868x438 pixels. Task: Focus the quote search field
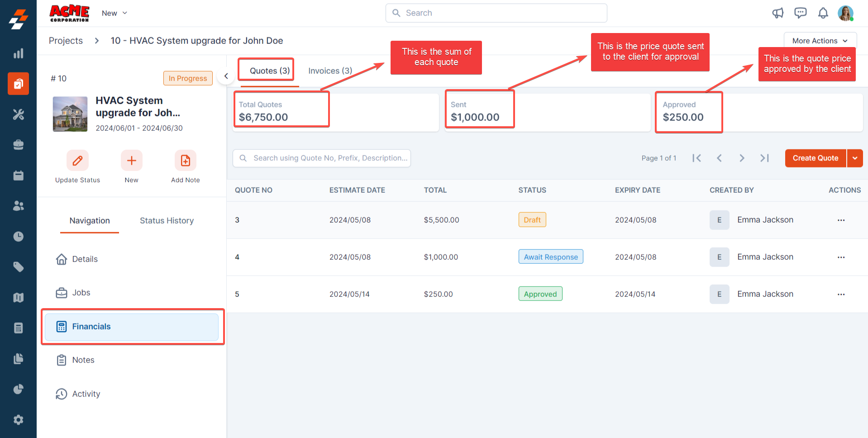[x=322, y=158]
